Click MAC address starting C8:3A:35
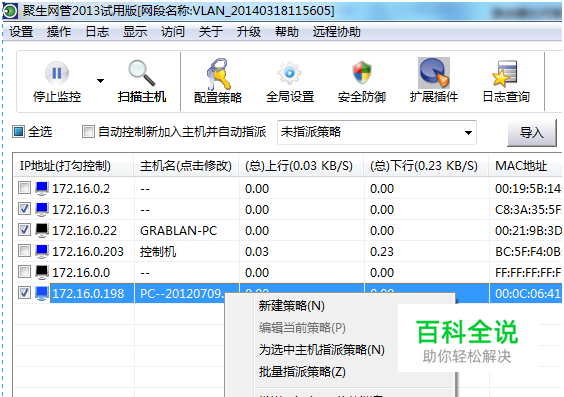This screenshot has width=564, height=397. click(x=528, y=209)
